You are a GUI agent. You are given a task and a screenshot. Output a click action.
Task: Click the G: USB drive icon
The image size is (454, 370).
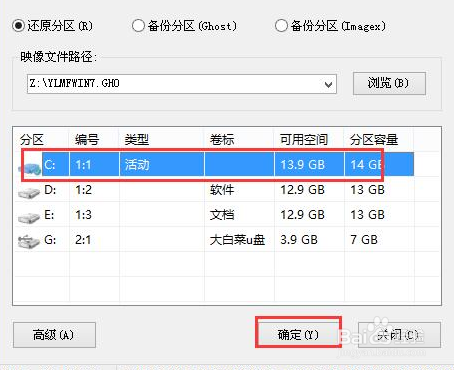coord(29,242)
